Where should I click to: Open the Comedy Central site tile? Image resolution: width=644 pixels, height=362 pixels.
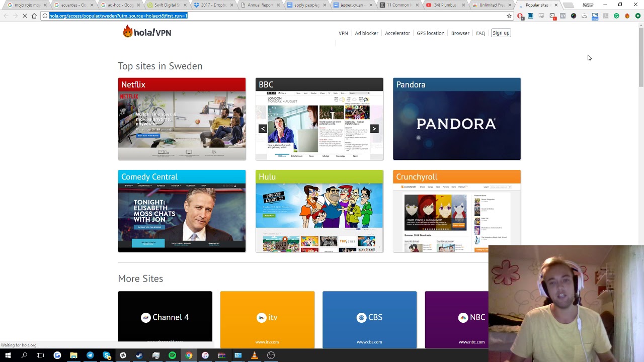tap(182, 211)
